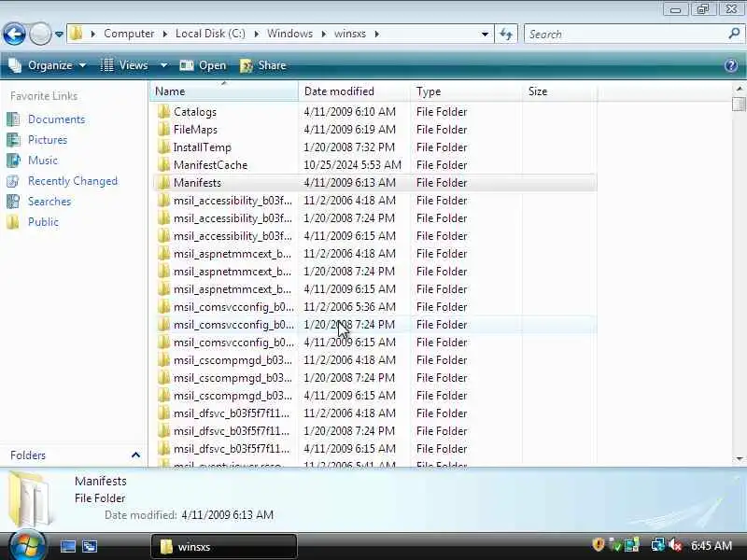Select the FileMaps folder icon
Viewport: 747px width, 560px height.
164,130
